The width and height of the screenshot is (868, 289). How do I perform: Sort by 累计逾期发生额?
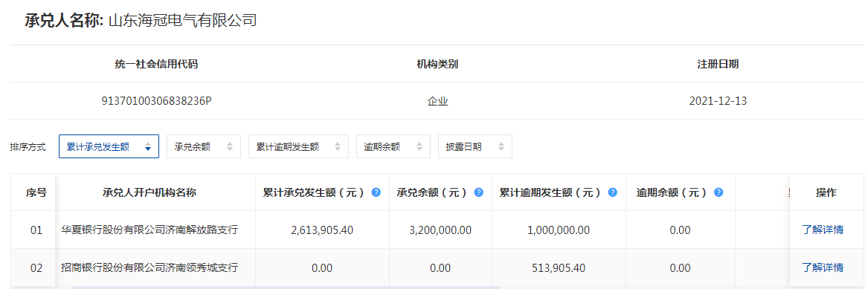(298, 146)
